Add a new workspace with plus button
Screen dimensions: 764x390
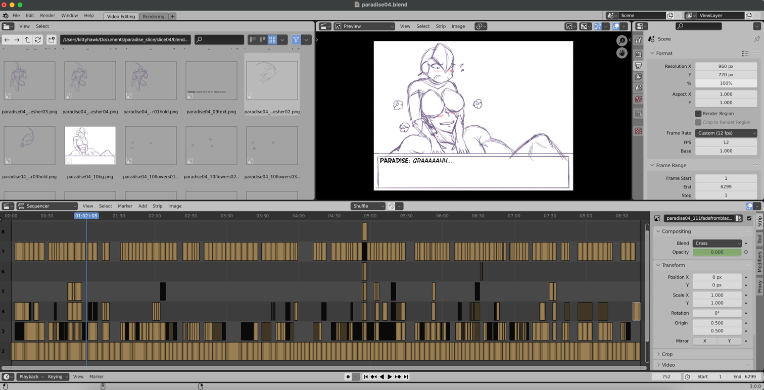[x=172, y=16]
